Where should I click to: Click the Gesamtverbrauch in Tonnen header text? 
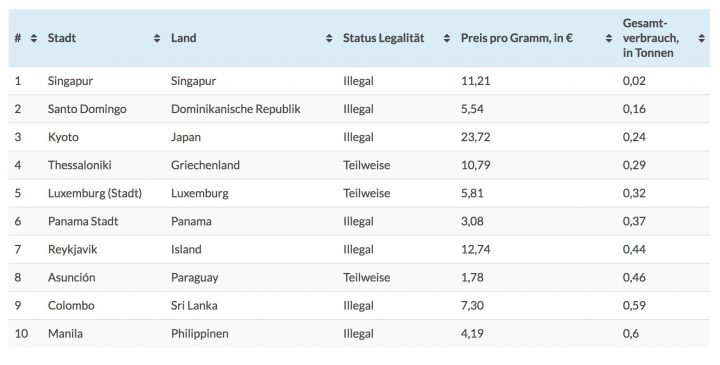tap(651, 38)
